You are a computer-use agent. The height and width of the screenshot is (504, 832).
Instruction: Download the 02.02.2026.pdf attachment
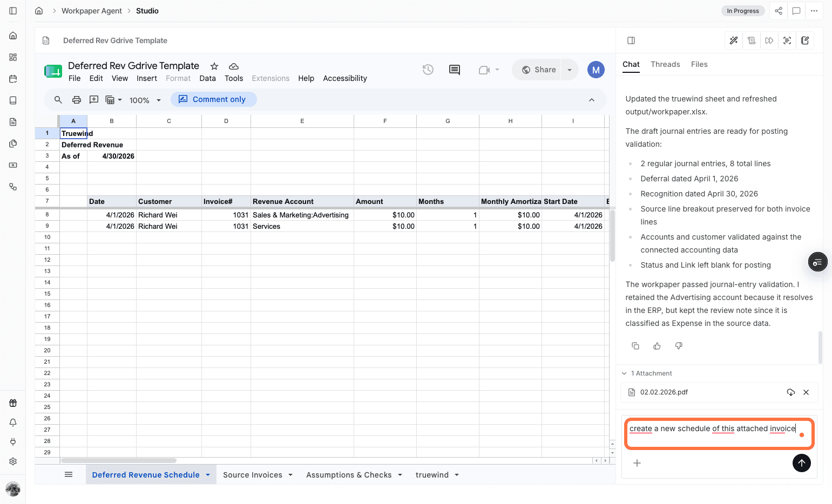coord(791,392)
